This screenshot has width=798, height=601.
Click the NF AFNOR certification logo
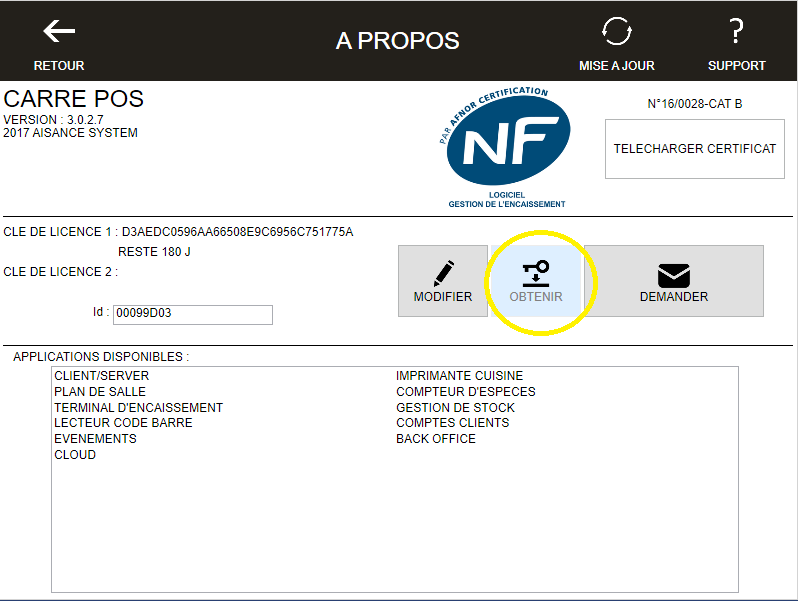[505, 148]
